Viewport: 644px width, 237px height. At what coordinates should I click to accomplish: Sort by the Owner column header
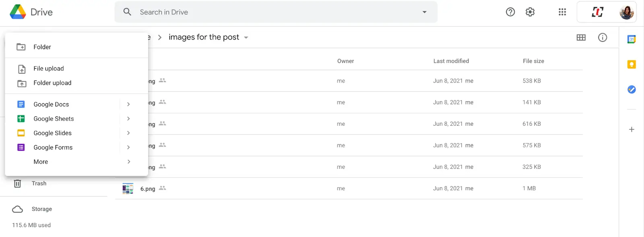pyautogui.click(x=345, y=61)
